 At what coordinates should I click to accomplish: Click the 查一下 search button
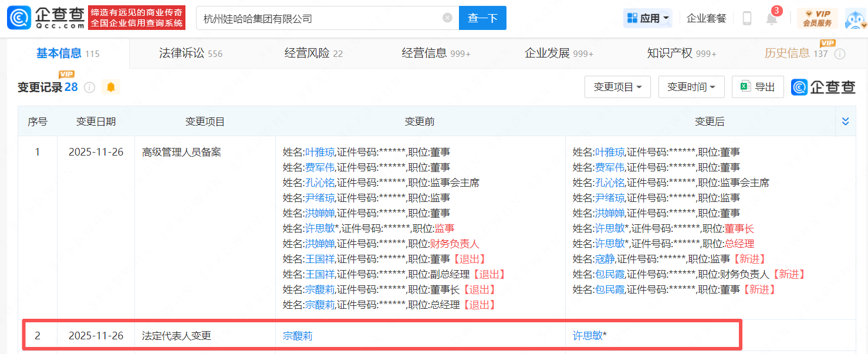482,18
